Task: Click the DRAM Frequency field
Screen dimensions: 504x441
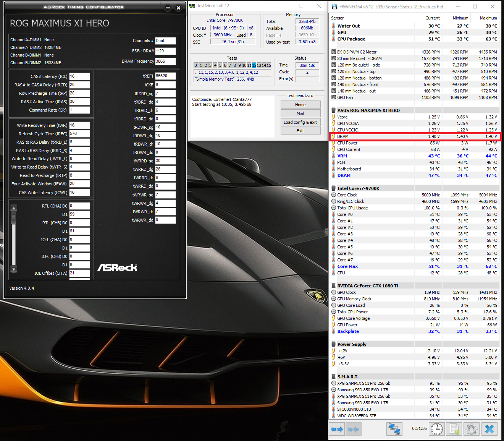Action: [x=165, y=61]
